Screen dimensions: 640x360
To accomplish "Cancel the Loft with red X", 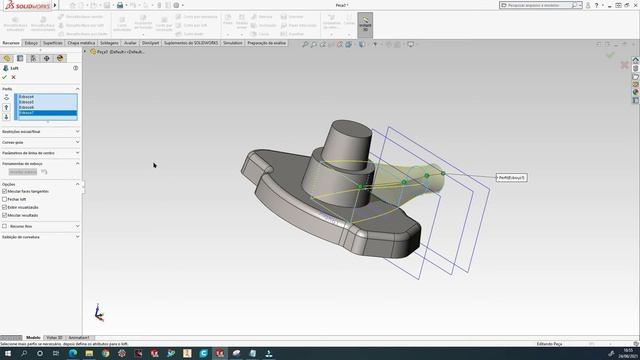I will pos(13,77).
